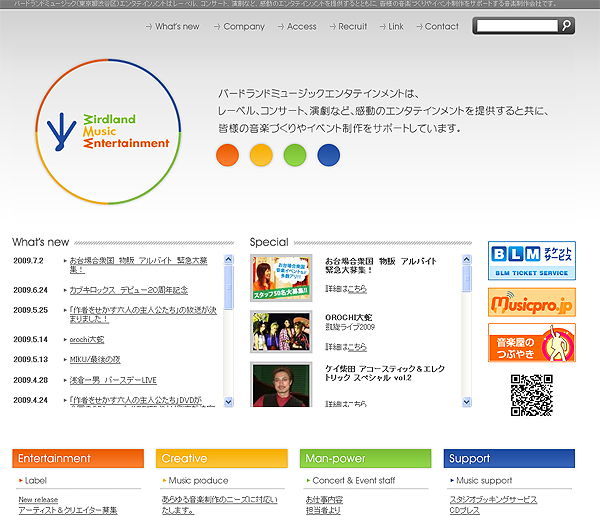The image size is (600, 516).
Task: Open the orange 音楽屋のつぶやき banner
Action: [532, 343]
